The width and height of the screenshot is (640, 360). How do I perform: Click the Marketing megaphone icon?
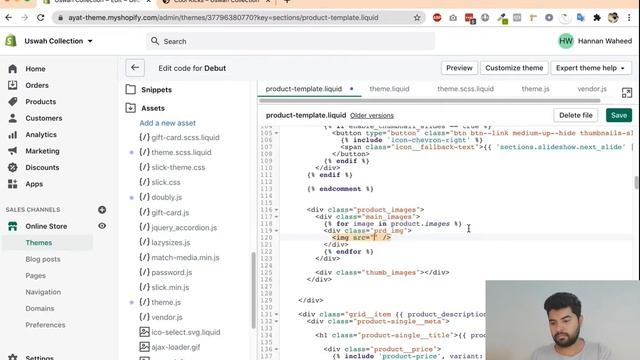click(x=13, y=151)
